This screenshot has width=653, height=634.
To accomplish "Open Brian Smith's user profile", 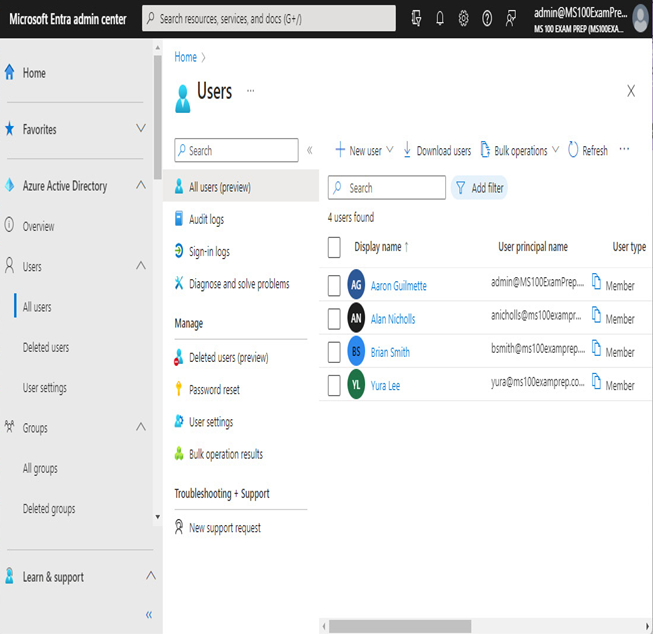I will [x=390, y=352].
